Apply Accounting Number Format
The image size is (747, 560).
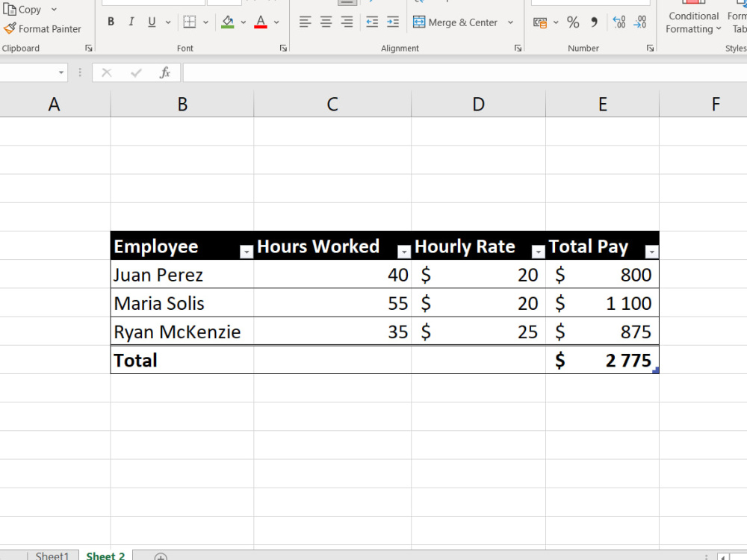click(540, 22)
